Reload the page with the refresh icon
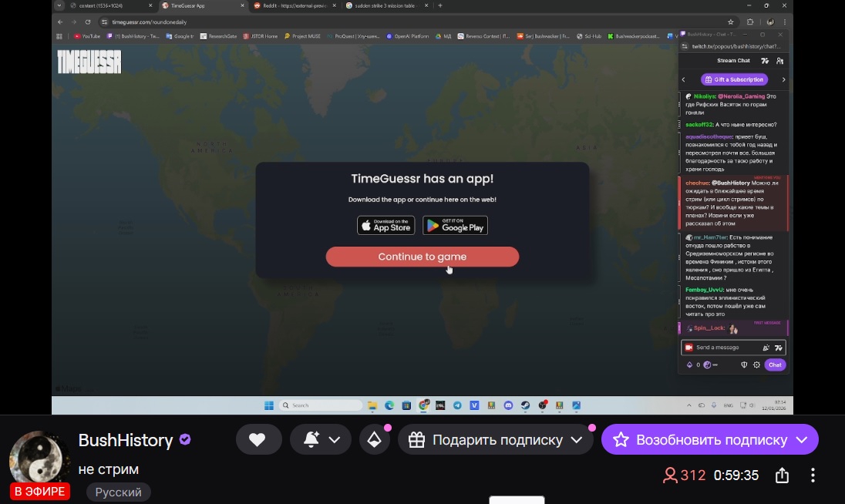The image size is (845, 504). pyautogui.click(x=88, y=22)
